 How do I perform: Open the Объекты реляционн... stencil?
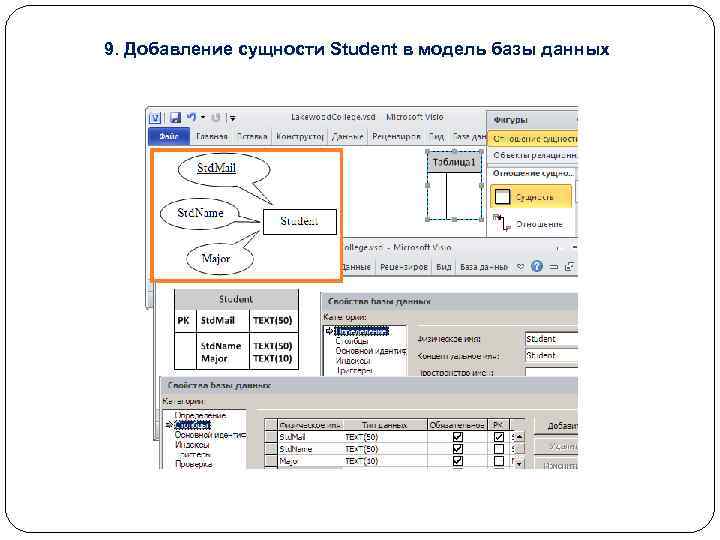(533, 155)
